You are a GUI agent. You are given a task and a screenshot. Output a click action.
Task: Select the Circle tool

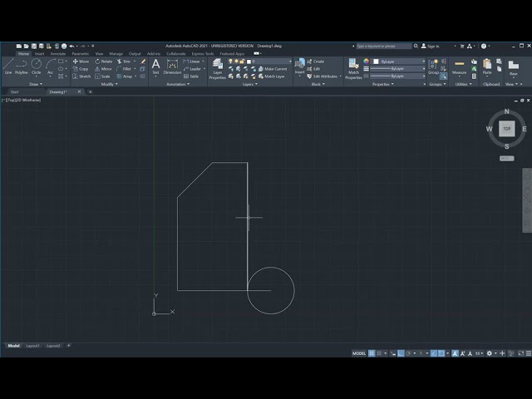(36, 66)
